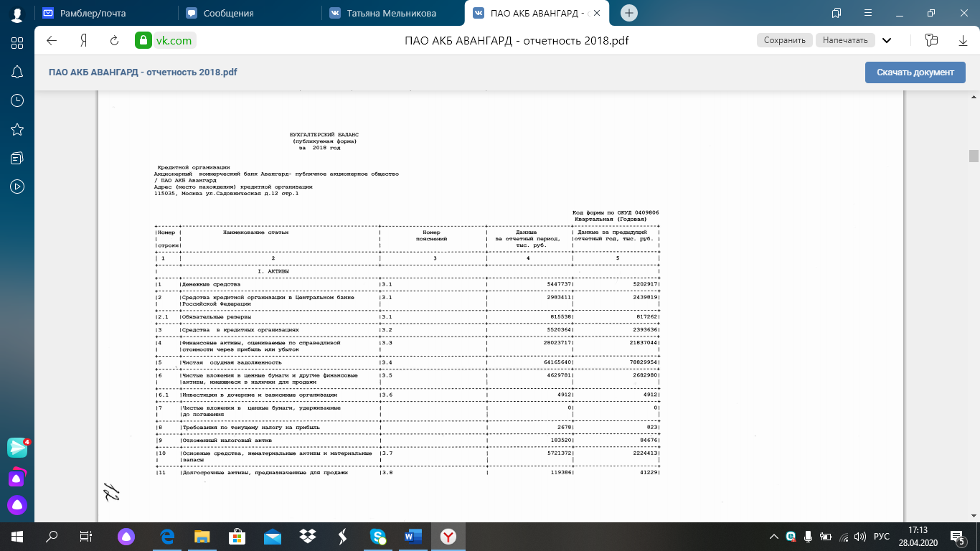Expand the chevron next to Напечатать
The width and height of the screenshot is (980, 551).
(887, 40)
